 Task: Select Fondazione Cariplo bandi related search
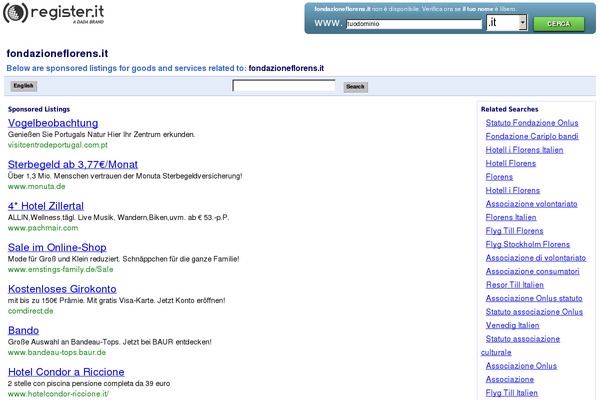point(532,136)
